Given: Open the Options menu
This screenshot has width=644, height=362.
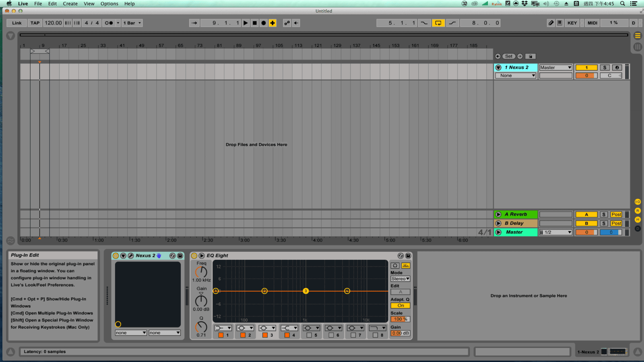Looking at the screenshot, I should coord(109,4).
